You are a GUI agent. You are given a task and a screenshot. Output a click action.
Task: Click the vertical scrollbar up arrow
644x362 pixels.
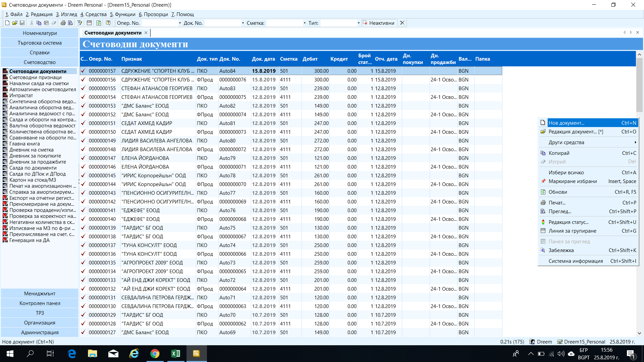pyautogui.click(x=639, y=54)
